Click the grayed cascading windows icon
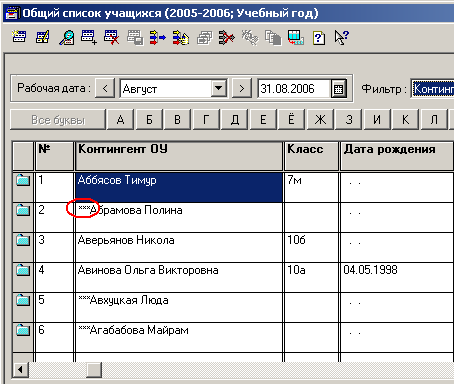This screenshot has width=454, height=384. tap(204, 38)
